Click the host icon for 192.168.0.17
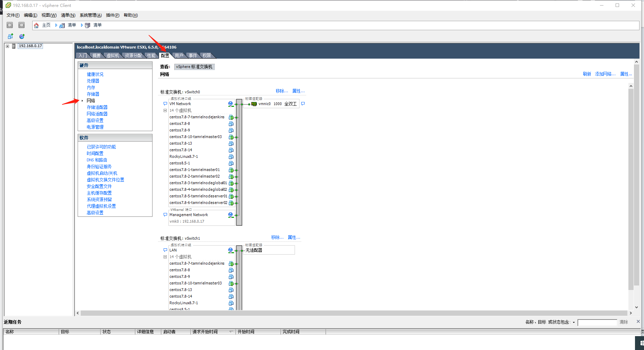The width and height of the screenshot is (644, 350). click(x=14, y=46)
